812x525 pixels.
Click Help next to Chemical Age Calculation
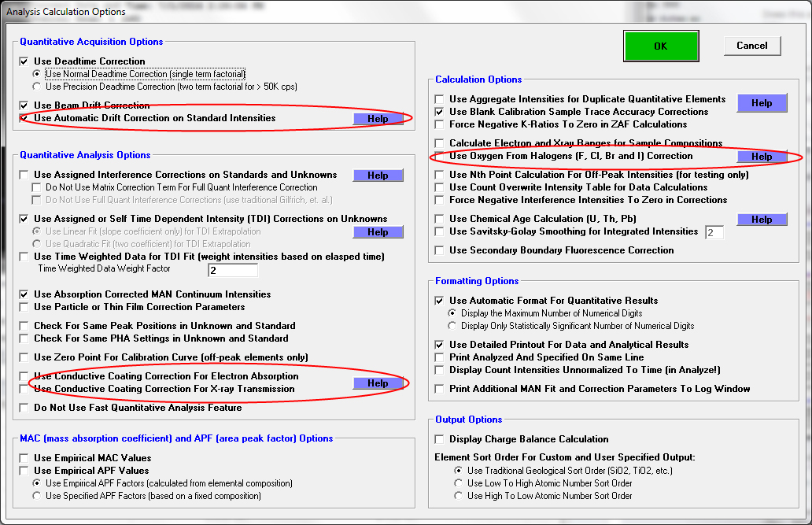[x=762, y=220]
